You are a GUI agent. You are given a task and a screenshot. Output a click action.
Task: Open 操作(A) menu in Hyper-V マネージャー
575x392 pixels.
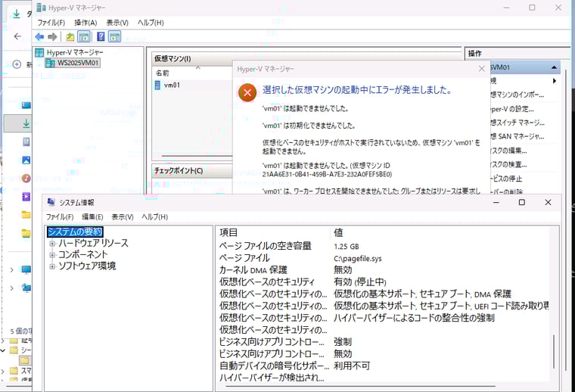click(x=85, y=23)
